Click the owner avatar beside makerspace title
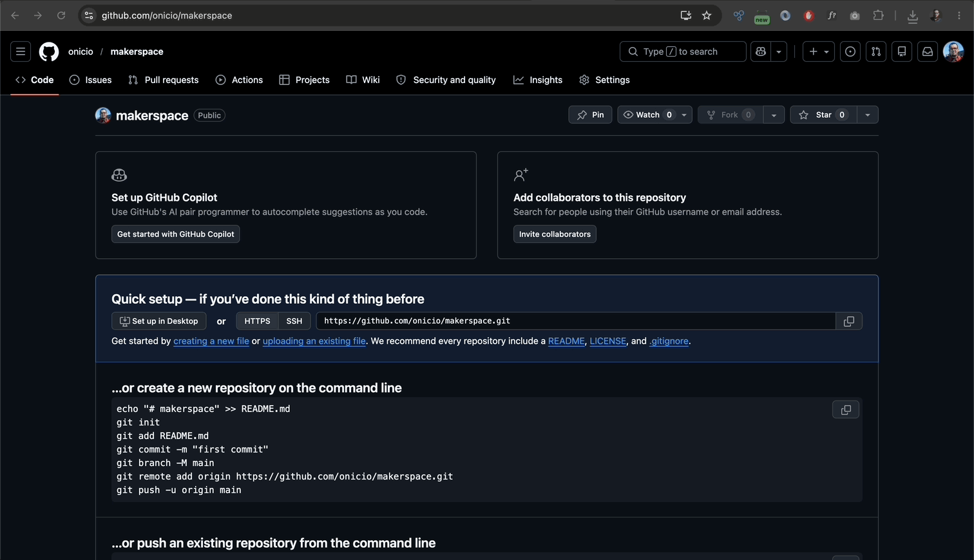Viewport: 974px width, 560px height. [103, 115]
